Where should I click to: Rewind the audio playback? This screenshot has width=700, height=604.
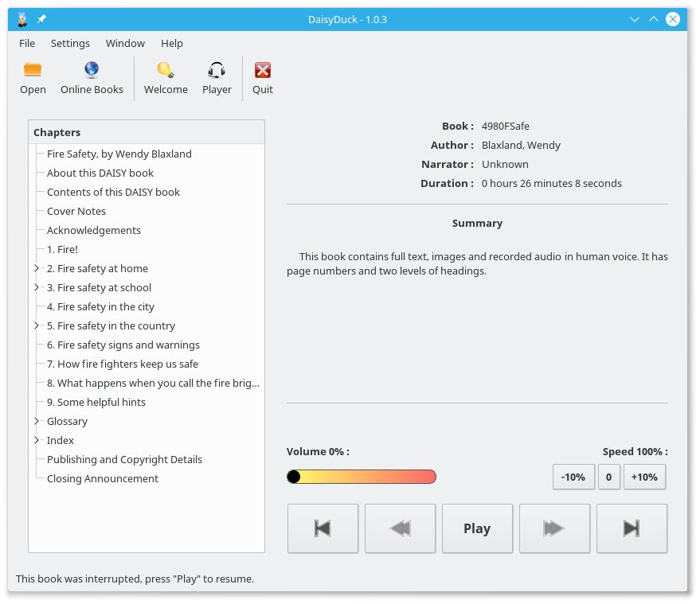(399, 528)
